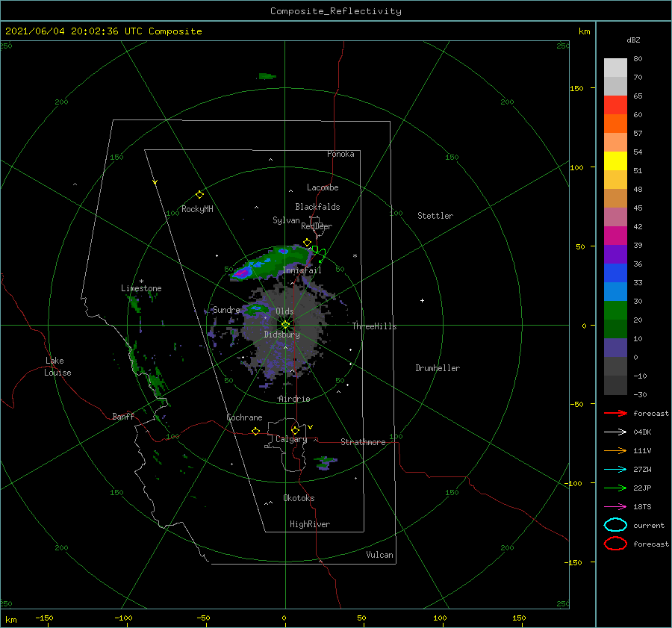Click the red forecast arrow in legend

coord(615,413)
